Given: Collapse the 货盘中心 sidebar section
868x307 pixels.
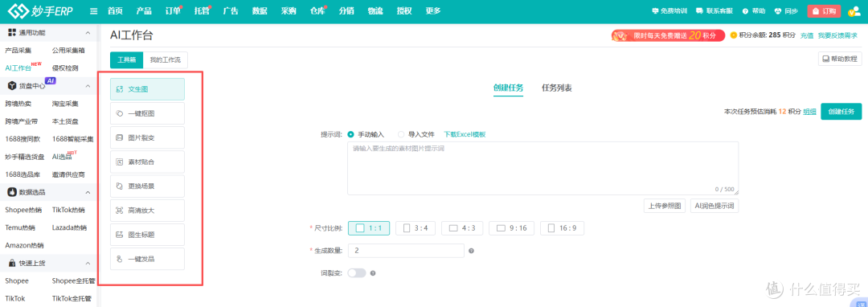Looking at the screenshot, I should (88, 86).
